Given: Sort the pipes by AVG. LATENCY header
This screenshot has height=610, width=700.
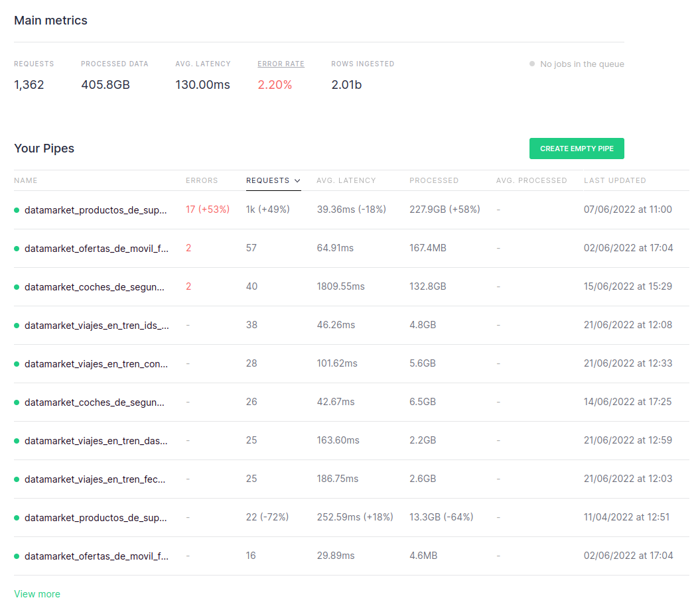Looking at the screenshot, I should point(346,180).
